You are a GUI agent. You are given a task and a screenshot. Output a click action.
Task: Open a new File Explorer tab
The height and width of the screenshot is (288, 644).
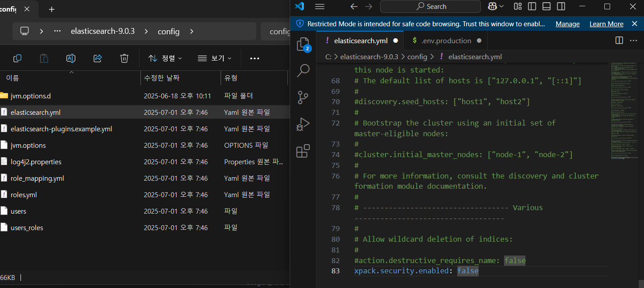point(52,9)
